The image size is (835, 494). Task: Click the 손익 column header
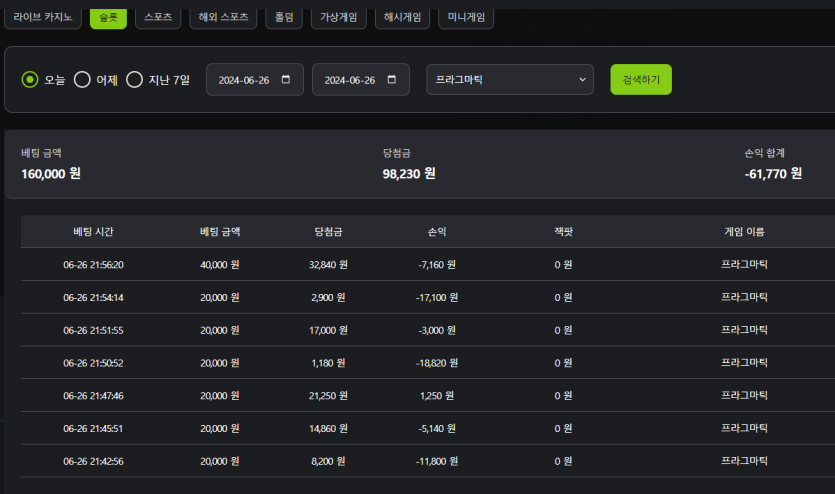point(437,232)
